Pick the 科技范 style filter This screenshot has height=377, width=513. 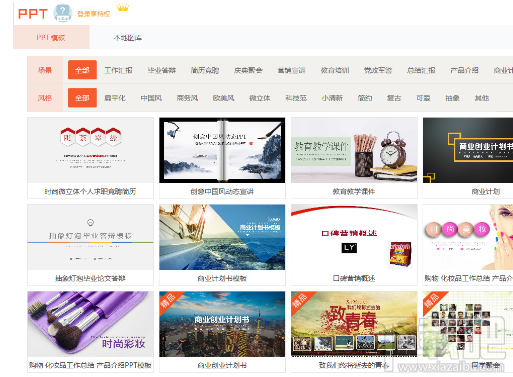[296, 98]
